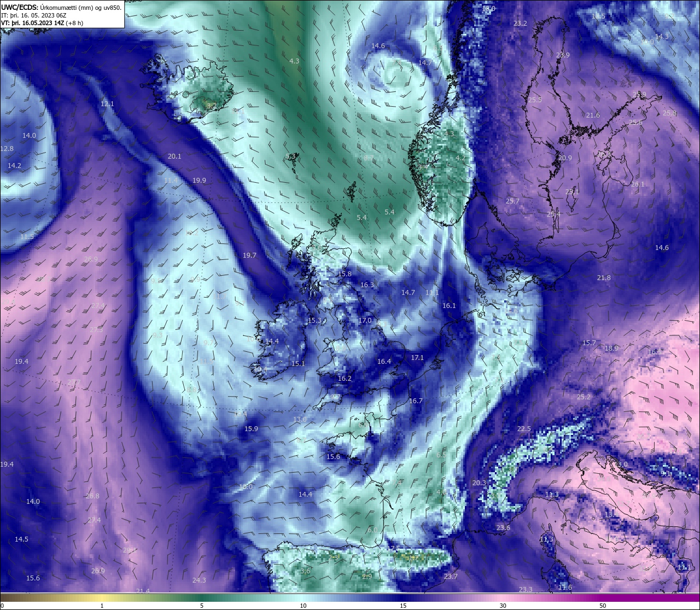Select the 22.5 value north of the Alps
Screen dimensions: 700x610
[524, 429]
